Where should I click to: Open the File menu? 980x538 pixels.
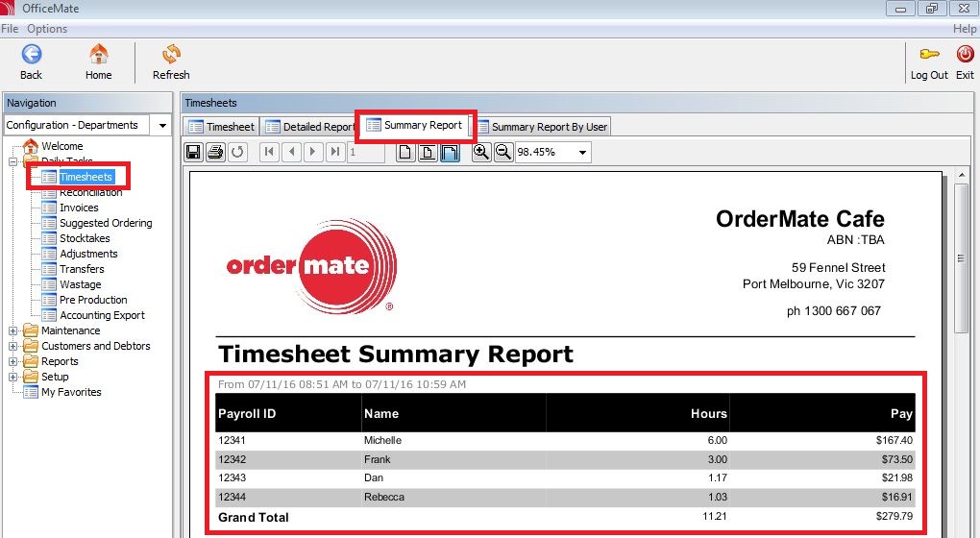10,29
